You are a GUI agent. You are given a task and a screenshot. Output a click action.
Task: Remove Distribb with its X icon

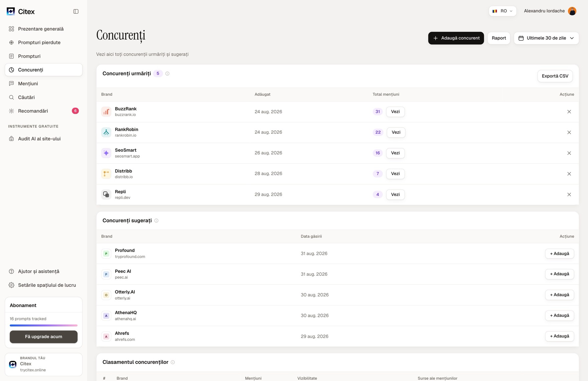click(569, 174)
